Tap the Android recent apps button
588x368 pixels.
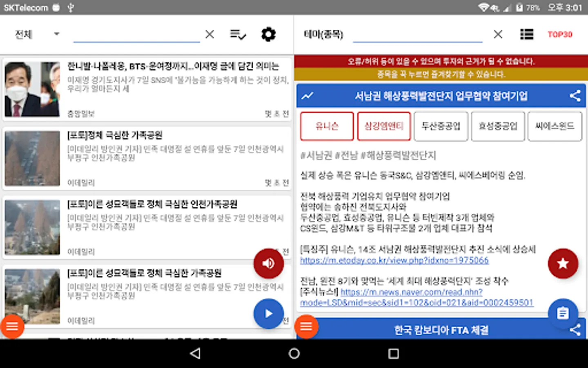[x=393, y=354]
